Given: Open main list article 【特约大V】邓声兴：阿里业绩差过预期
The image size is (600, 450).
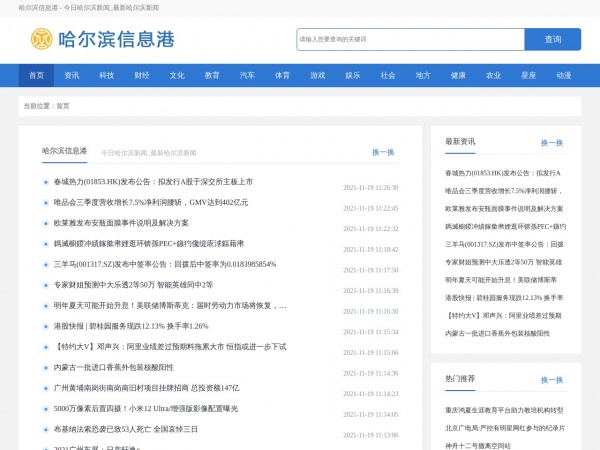Looking at the screenshot, I should pos(170,347).
